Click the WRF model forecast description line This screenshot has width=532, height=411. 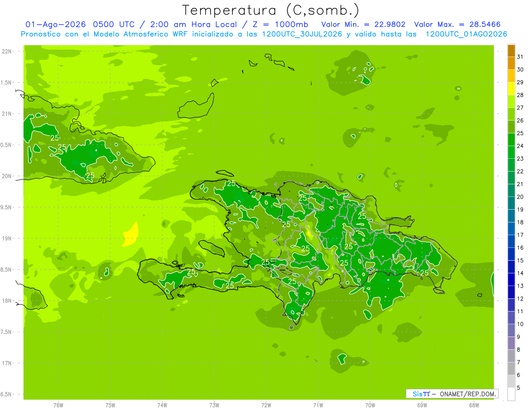point(264,34)
